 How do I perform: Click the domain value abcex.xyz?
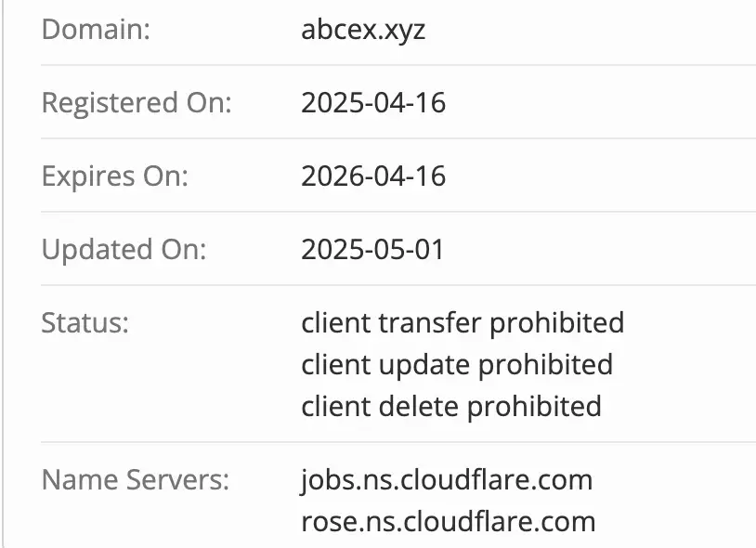coord(363,30)
